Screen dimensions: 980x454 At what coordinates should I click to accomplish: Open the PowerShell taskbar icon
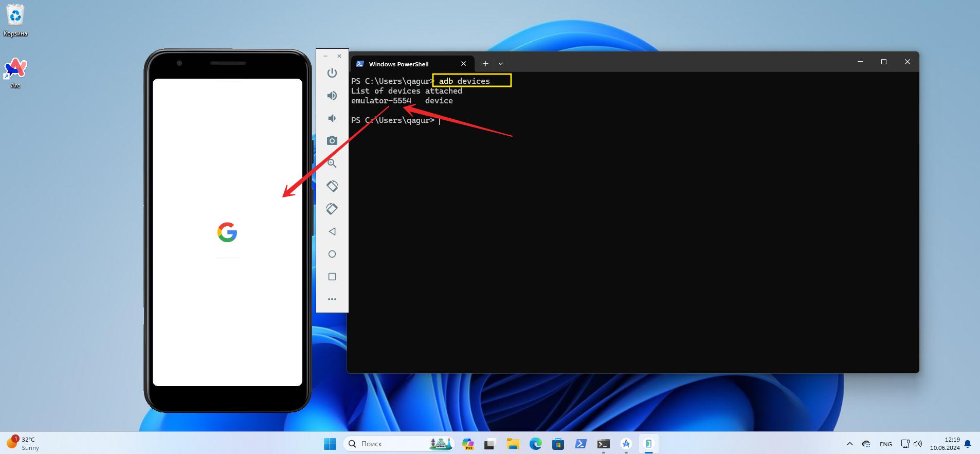(580, 444)
